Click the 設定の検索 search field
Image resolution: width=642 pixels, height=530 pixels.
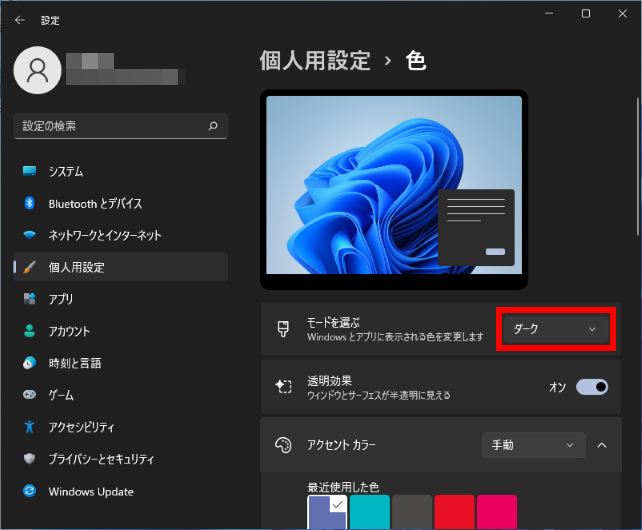[121, 126]
